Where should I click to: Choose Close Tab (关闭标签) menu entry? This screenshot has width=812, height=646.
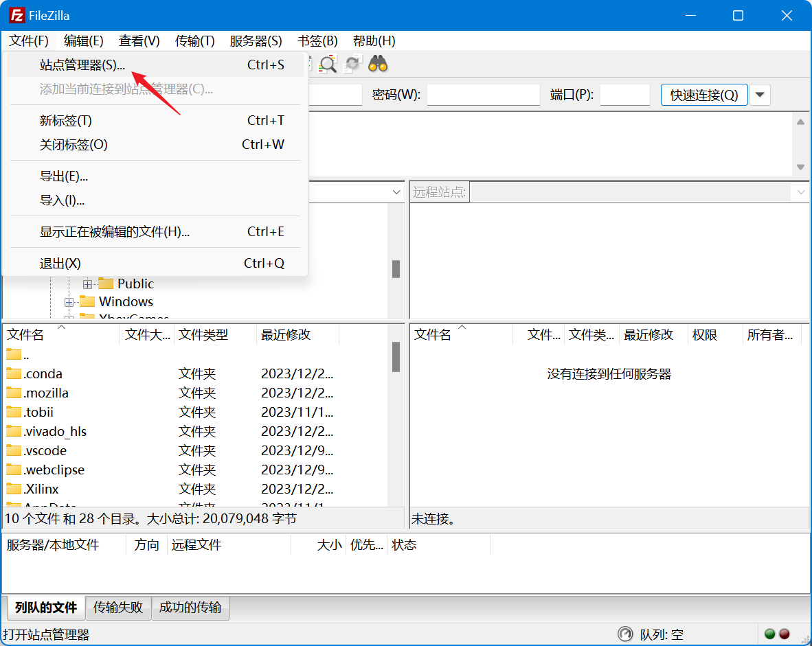pos(155,144)
